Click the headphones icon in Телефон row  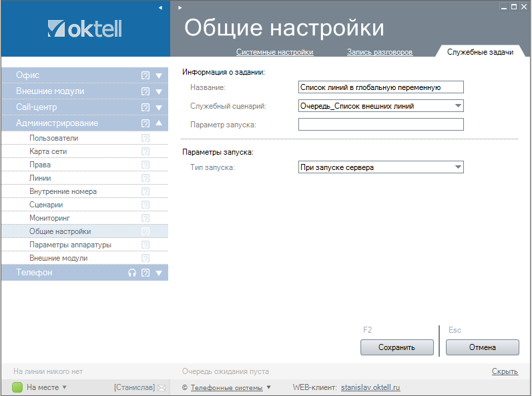click(x=132, y=273)
